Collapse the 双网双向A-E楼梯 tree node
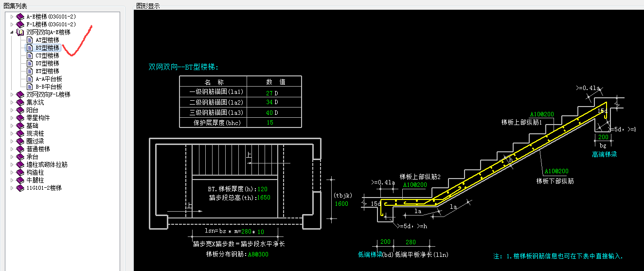The height and width of the screenshot is (271, 644). point(12,32)
